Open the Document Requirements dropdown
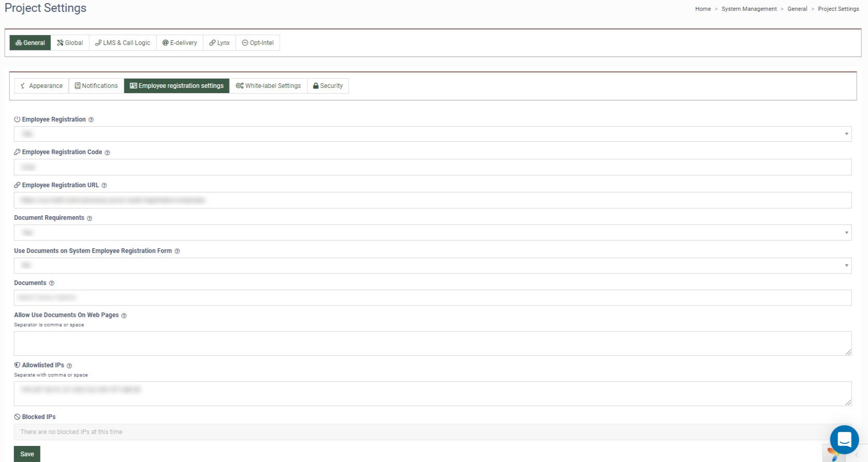This screenshot has height=462, width=868. [432, 233]
